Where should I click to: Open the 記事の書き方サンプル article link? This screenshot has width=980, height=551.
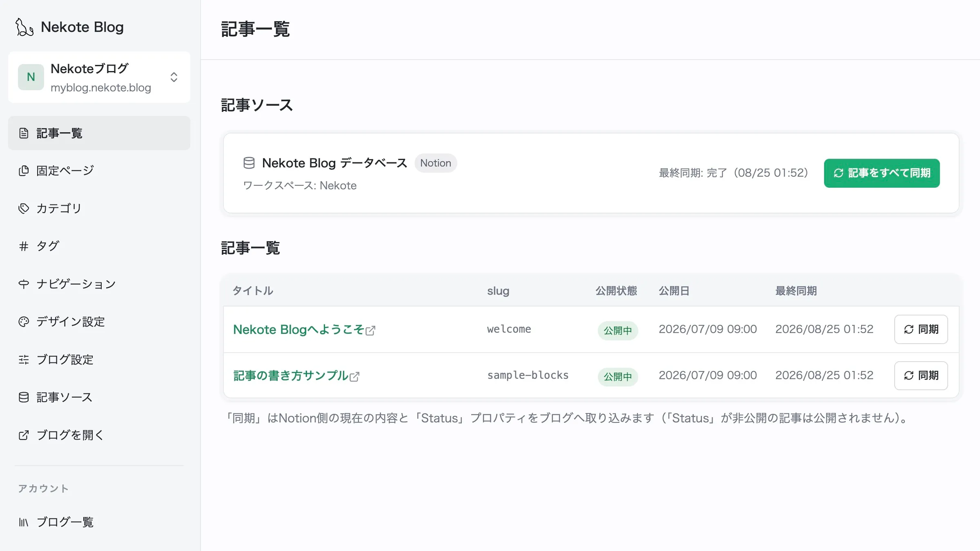(291, 375)
